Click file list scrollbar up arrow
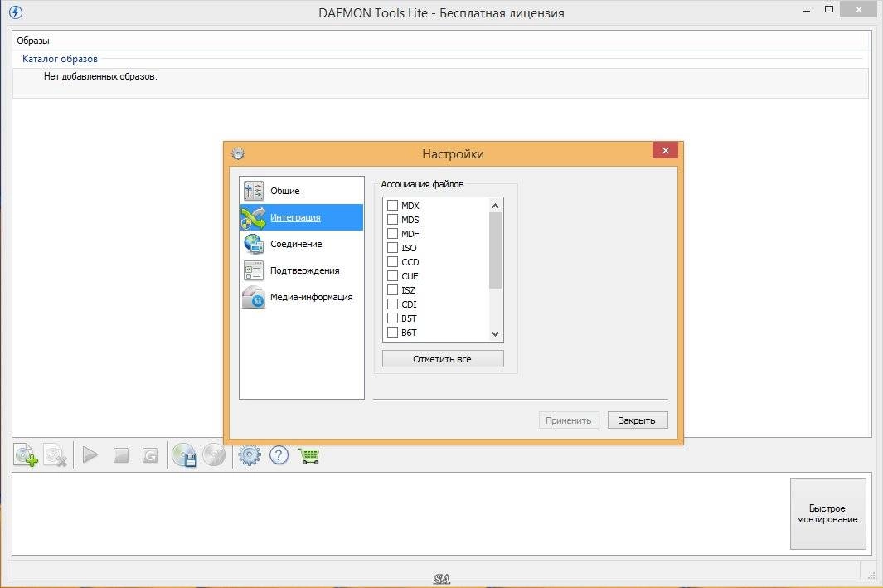 pos(495,206)
